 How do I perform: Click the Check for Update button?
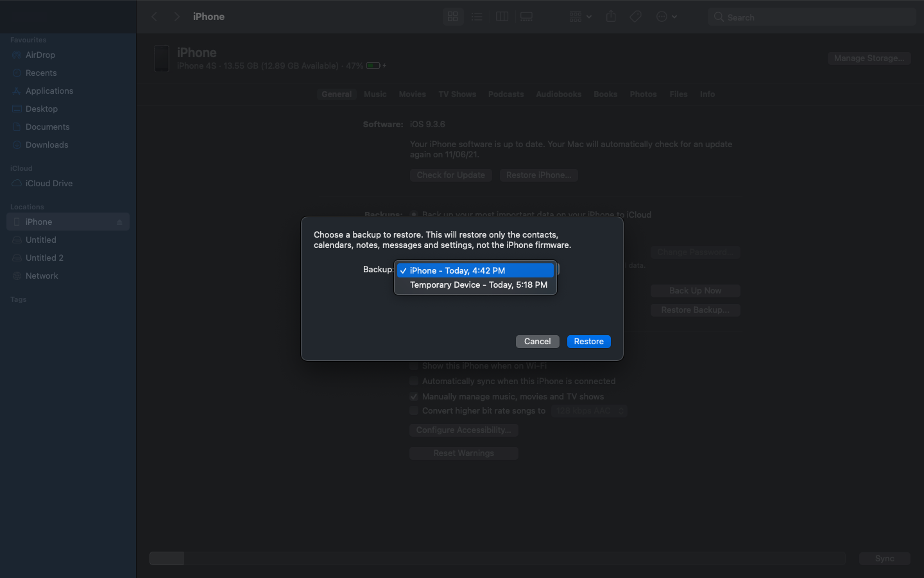click(x=451, y=175)
